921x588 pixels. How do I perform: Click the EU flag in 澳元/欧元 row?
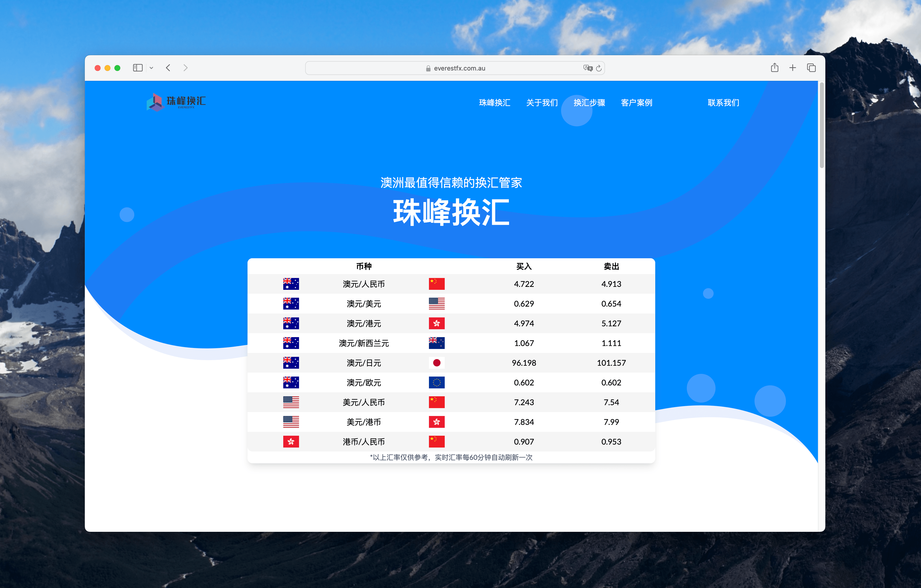point(436,382)
